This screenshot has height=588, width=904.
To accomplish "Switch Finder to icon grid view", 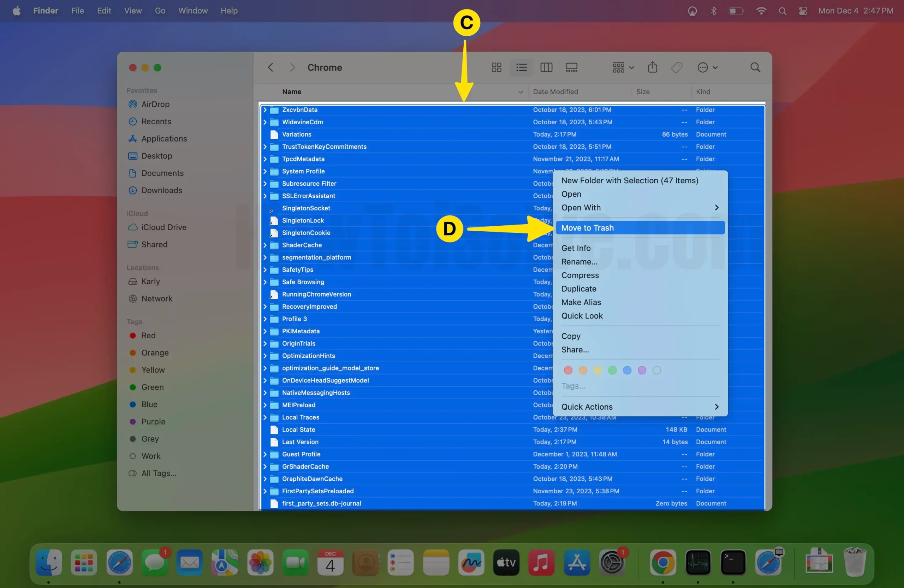I will click(x=496, y=67).
